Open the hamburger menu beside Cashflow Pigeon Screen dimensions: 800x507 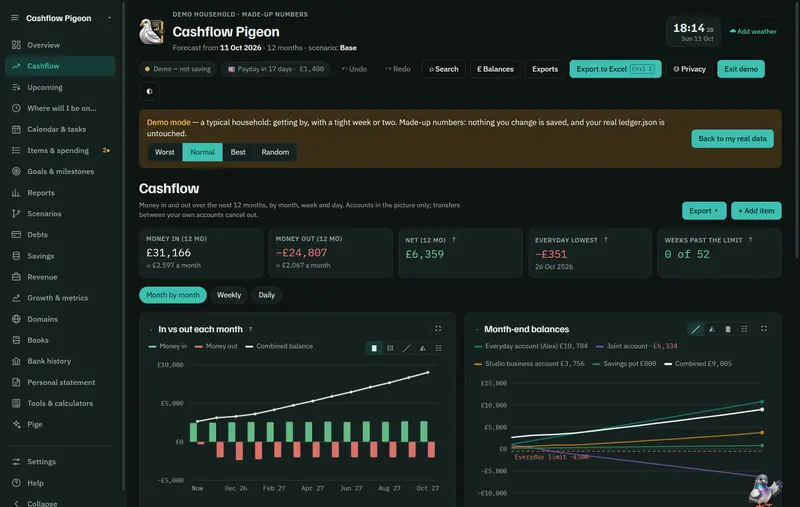point(15,18)
